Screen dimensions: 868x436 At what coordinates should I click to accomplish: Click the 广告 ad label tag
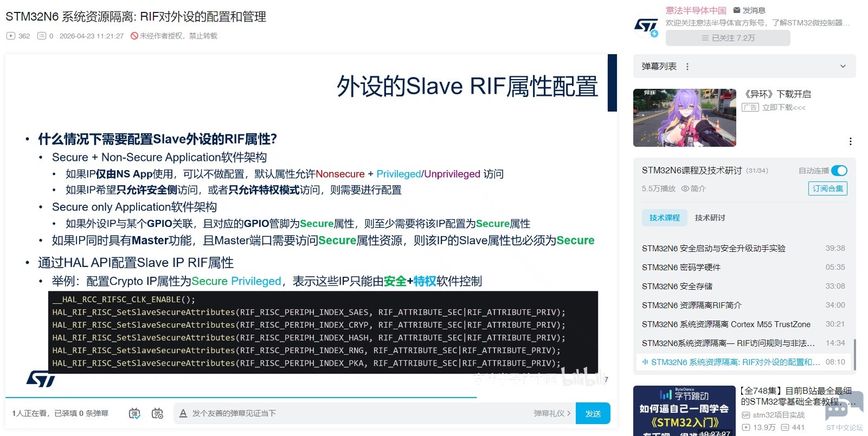pyautogui.click(x=750, y=107)
